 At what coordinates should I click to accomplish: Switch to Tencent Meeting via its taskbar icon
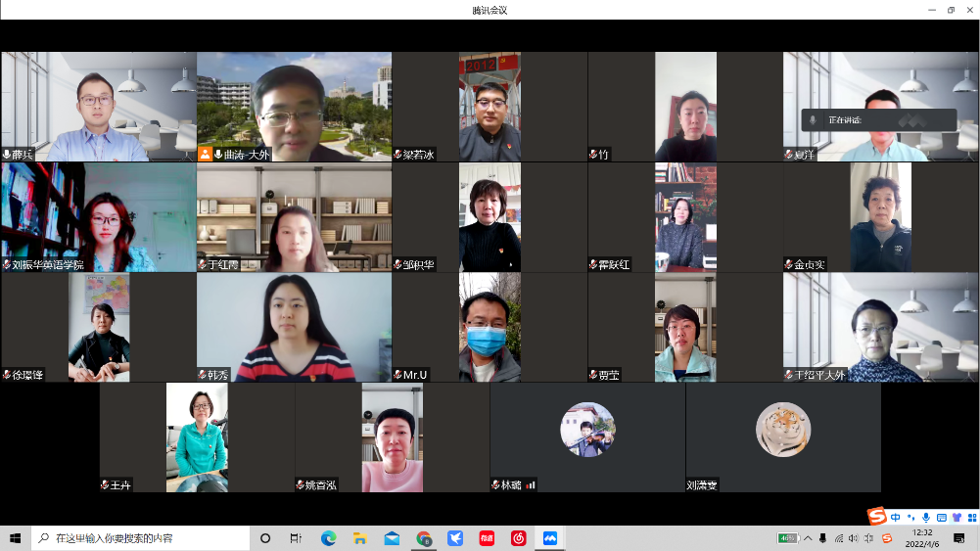[550, 538]
